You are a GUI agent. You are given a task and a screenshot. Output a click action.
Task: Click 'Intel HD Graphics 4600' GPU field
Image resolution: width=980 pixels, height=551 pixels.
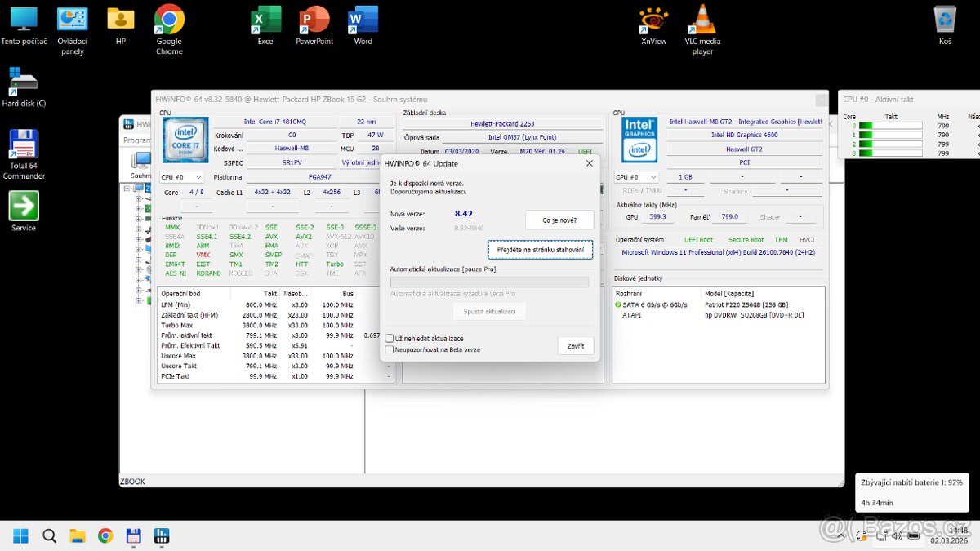(744, 135)
